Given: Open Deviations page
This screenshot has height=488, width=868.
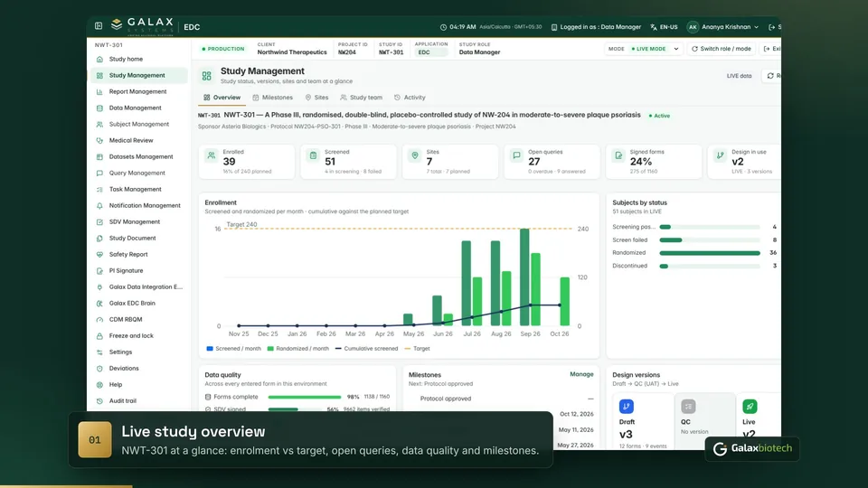Looking at the screenshot, I should (x=139, y=368).
